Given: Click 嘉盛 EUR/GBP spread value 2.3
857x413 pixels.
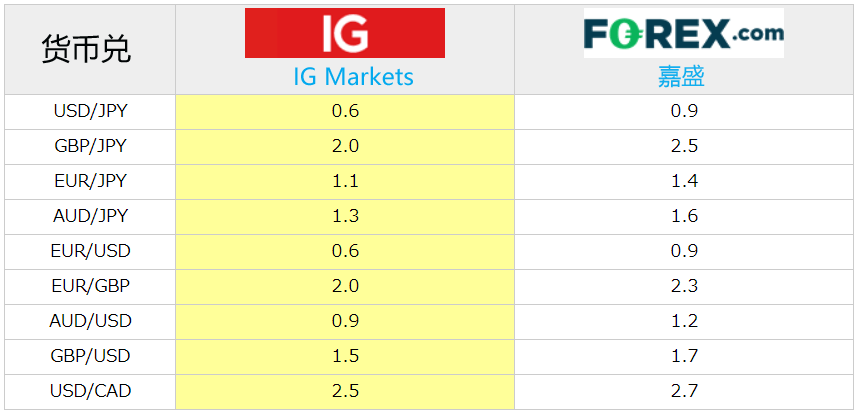Looking at the screenshot, I should coord(685,286).
